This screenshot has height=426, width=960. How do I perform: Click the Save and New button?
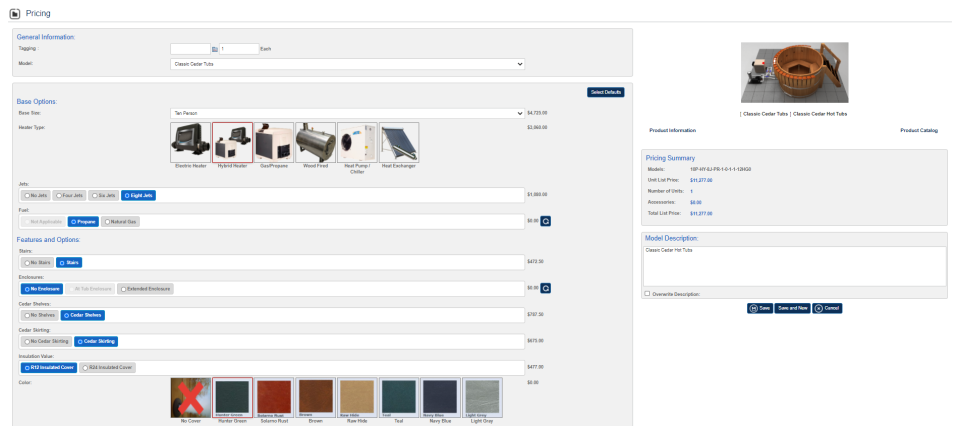point(792,308)
